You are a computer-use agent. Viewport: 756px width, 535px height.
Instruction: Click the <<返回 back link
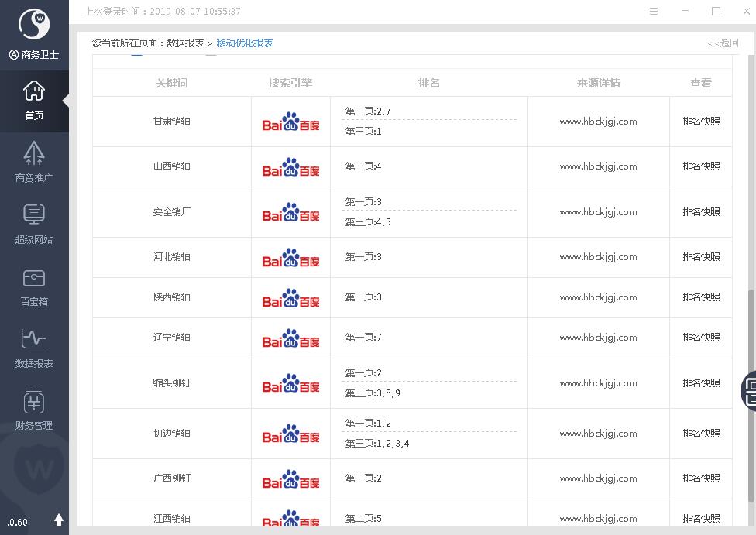[x=723, y=43]
